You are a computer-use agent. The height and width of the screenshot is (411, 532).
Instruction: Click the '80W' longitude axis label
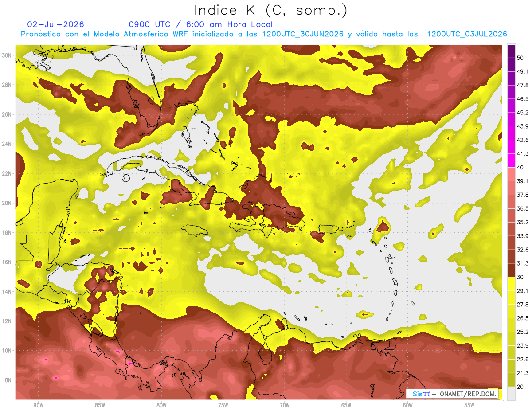161,406
